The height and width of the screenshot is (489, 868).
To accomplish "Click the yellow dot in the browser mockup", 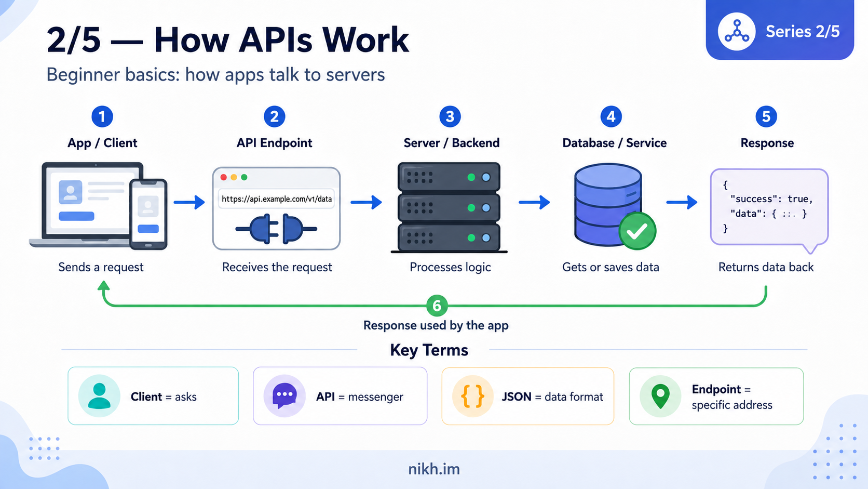I will tap(234, 177).
